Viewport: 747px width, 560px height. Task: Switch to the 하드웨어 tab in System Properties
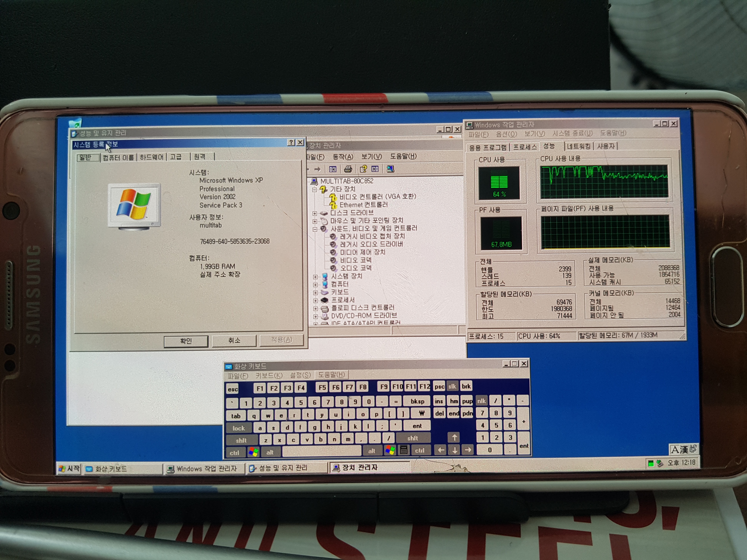[152, 157]
